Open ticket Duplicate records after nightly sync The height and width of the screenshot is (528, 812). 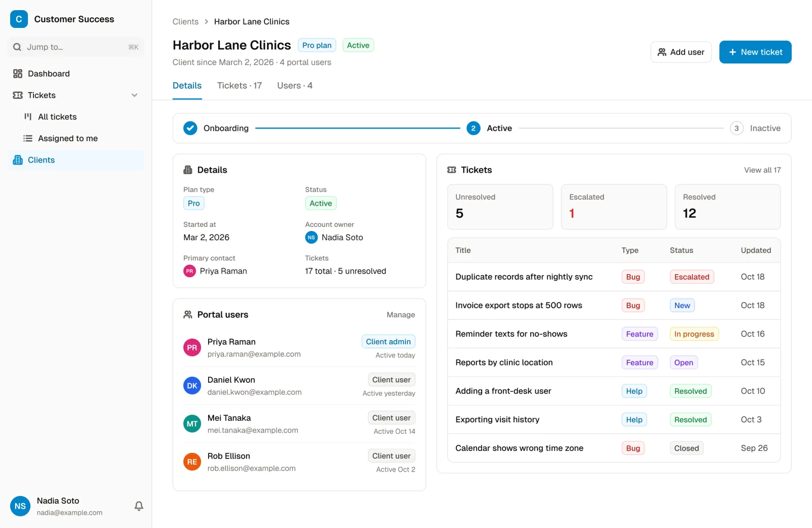coord(614,277)
